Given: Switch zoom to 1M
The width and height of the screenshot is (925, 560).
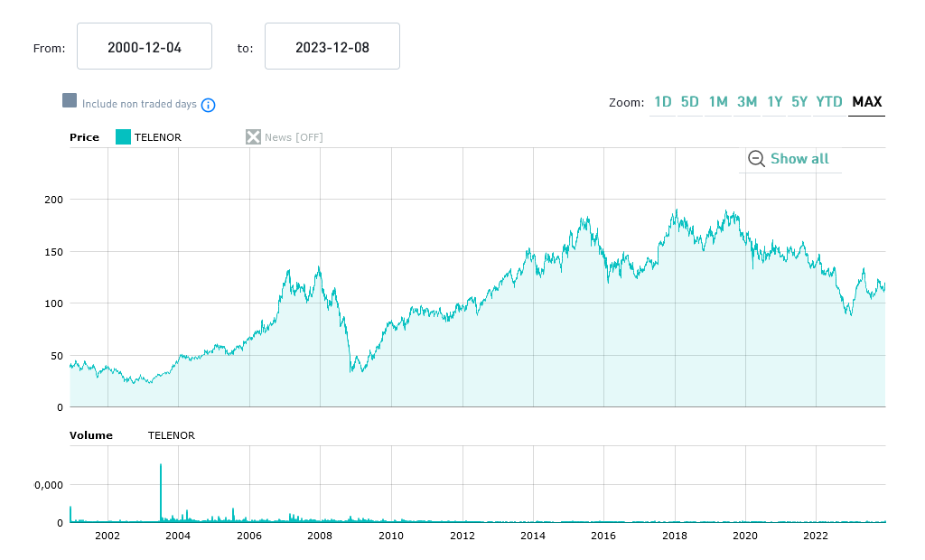Looking at the screenshot, I should 718,102.
